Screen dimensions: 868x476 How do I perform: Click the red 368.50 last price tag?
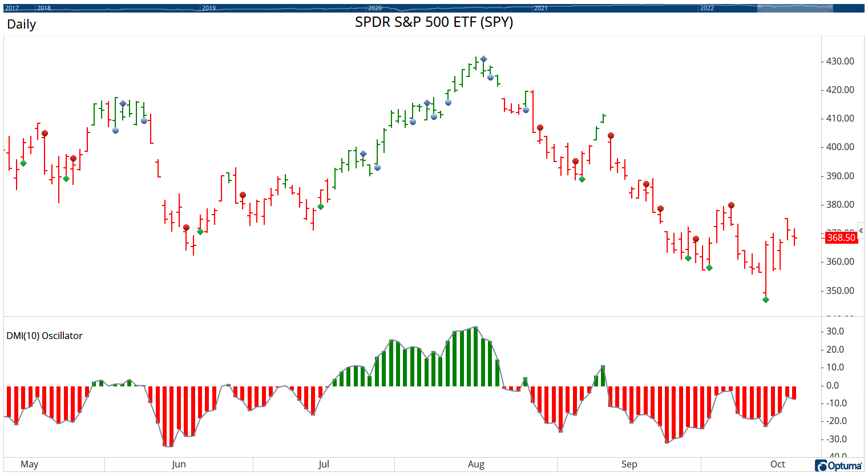click(841, 237)
